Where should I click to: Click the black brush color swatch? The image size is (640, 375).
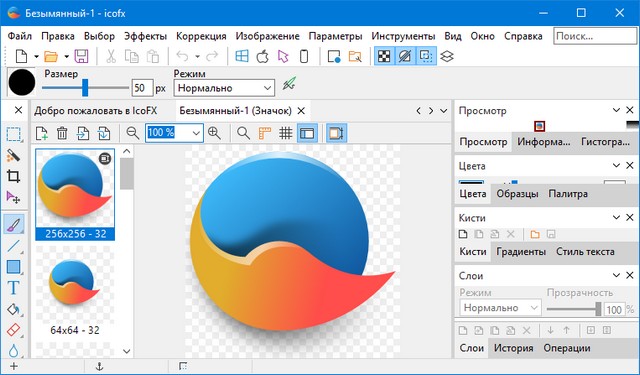coord(22,82)
